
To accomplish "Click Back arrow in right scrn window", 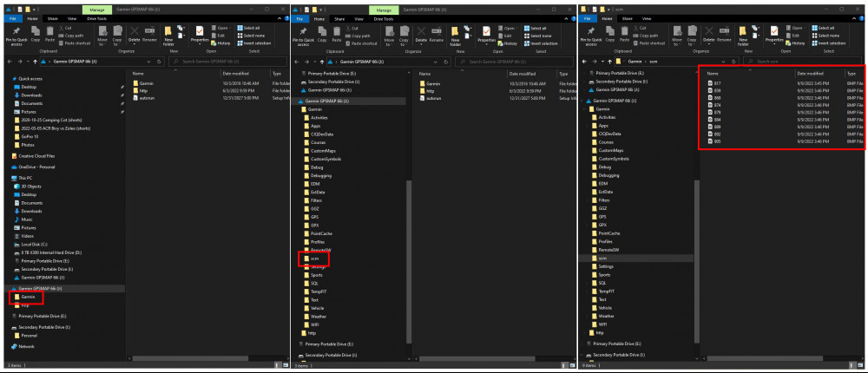I will (584, 62).
